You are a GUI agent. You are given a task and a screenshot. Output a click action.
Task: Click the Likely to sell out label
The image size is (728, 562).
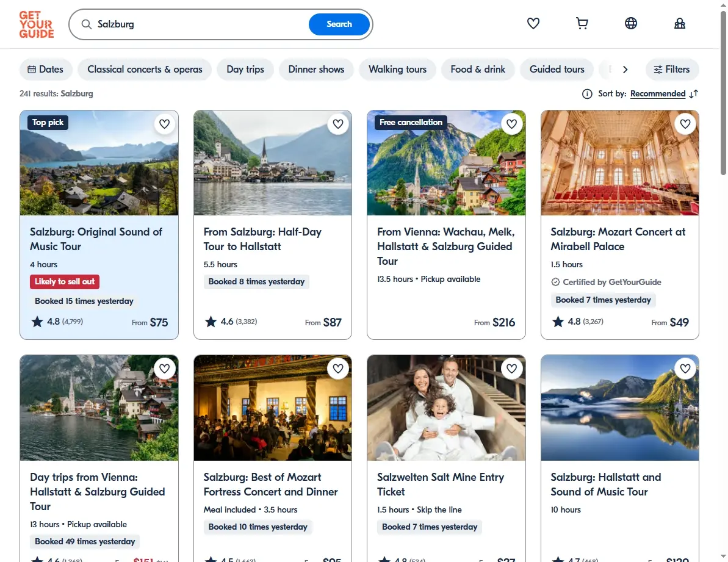[65, 282]
